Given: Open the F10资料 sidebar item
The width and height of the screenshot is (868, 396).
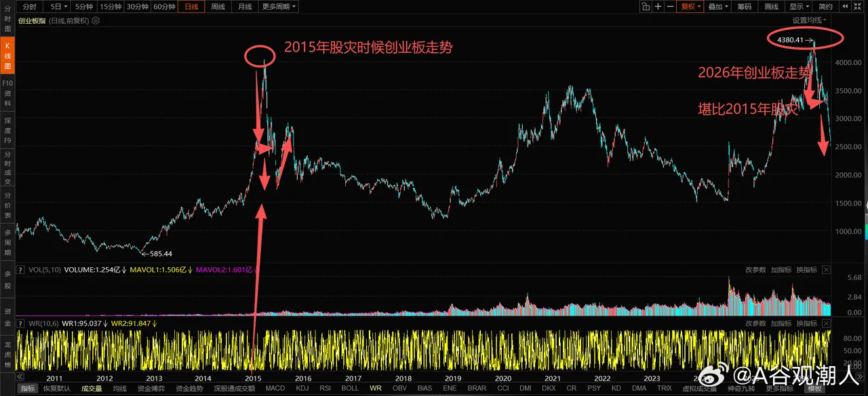Looking at the screenshot, I should click(7, 94).
